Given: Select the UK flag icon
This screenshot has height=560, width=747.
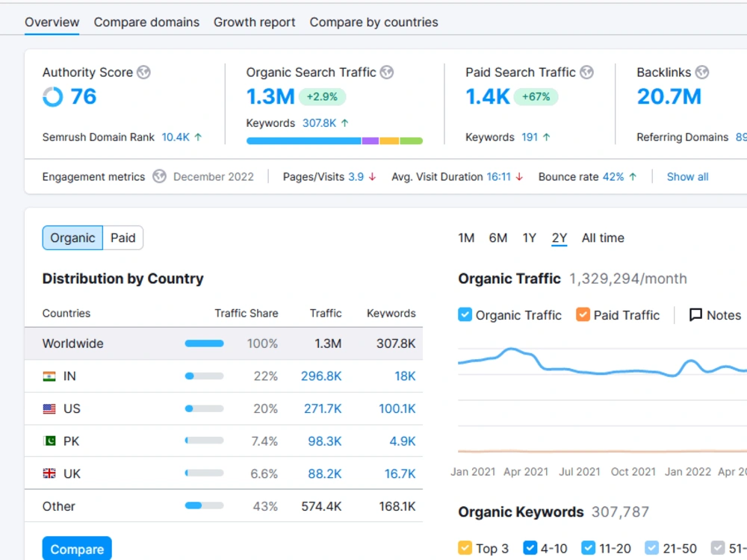Looking at the screenshot, I should [49, 473].
